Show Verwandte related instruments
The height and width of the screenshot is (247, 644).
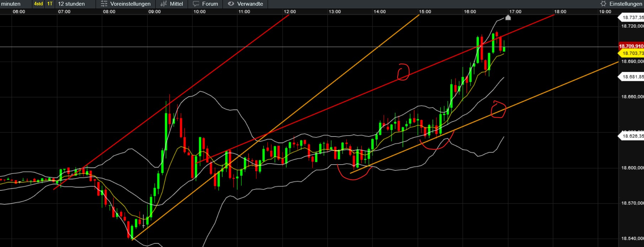(246, 4)
